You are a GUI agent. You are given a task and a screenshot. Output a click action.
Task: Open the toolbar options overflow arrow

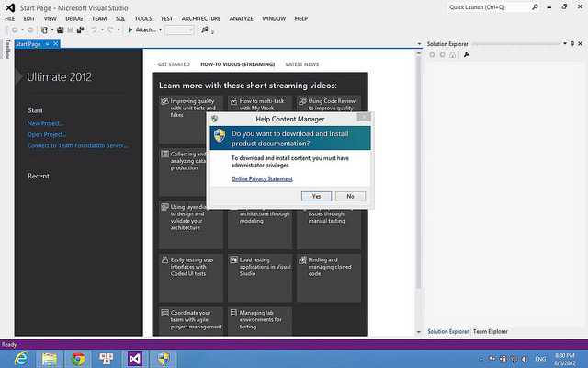(x=212, y=32)
